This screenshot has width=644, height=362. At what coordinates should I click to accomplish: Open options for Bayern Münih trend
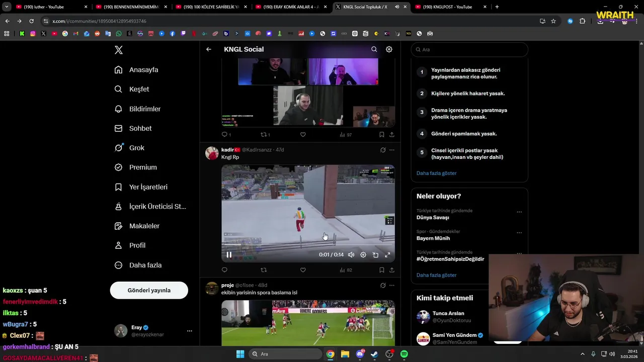point(519,233)
